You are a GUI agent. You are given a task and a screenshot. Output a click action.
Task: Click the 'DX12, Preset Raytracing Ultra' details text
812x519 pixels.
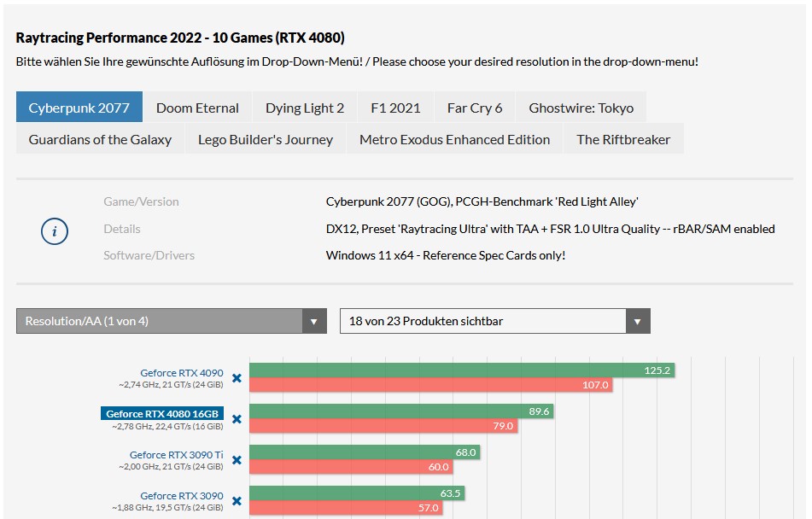click(551, 229)
